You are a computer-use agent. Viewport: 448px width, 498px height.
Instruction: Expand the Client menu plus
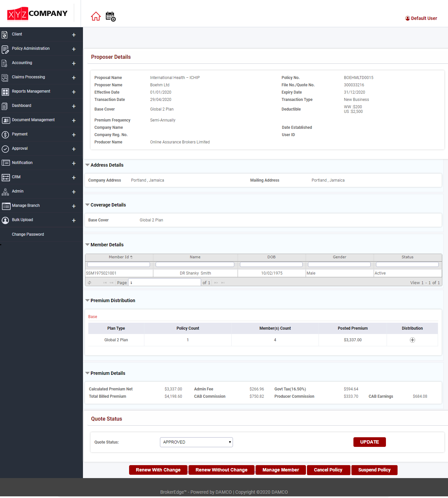tap(74, 35)
